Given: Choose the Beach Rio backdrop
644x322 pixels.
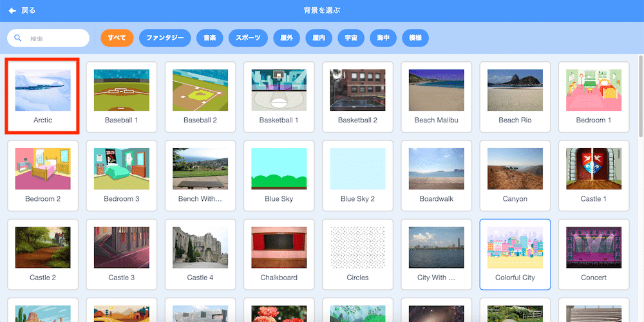Looking at the screenshot, I should point(515,97).
